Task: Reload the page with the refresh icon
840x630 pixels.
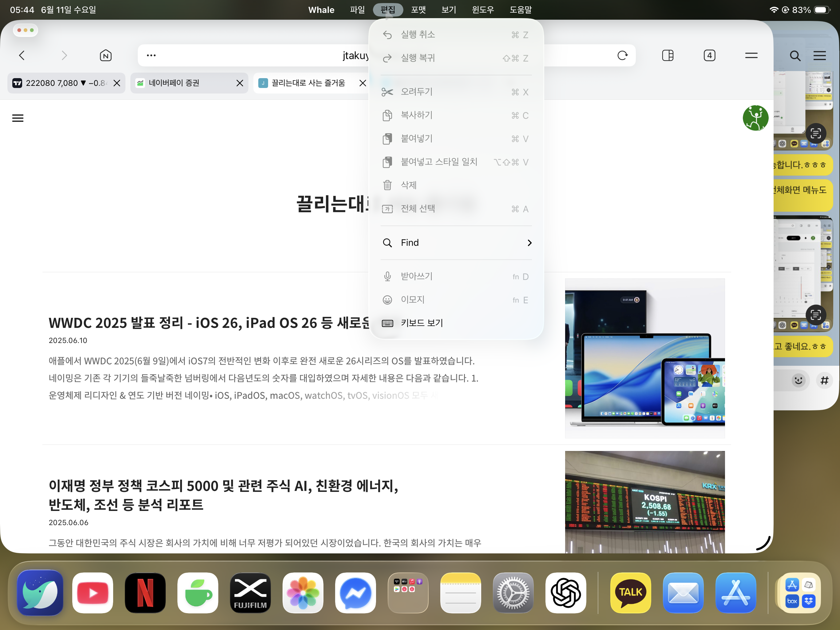Action: 622,55
